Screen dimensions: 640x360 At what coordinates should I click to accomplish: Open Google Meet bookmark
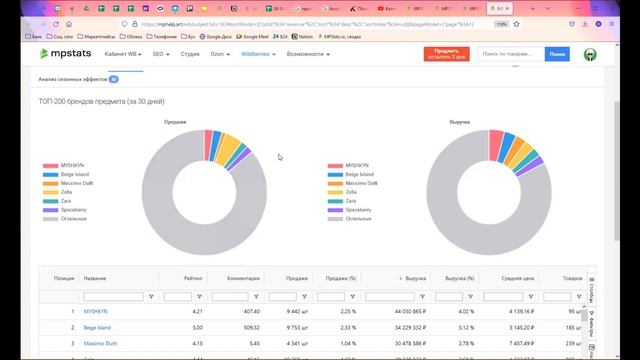252,36
